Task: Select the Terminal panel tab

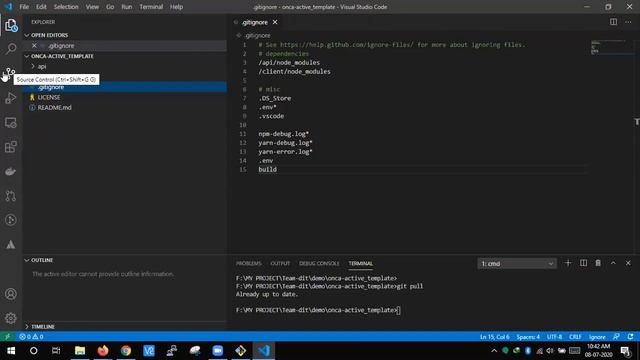Action: 360,264
